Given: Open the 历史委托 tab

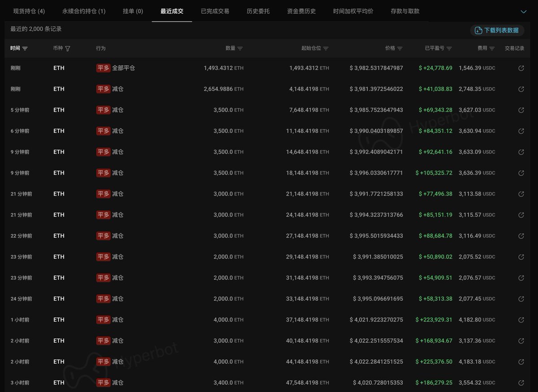Looking at the screenshot, I should pyautogui.click(x=258, y=11).
